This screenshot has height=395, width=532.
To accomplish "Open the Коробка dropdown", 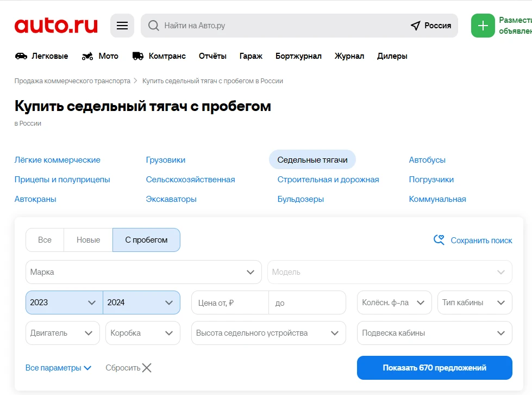I will coord(143,333).
